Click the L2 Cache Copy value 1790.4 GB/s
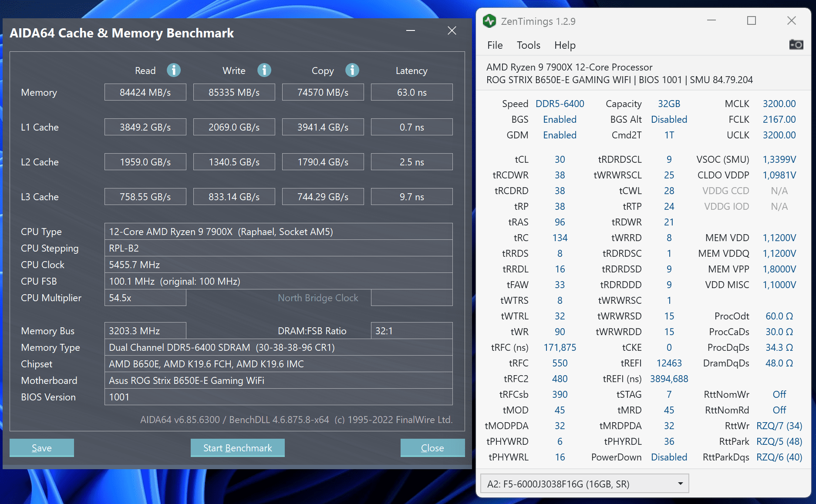The image size is (816, 504). coord(323,162)
